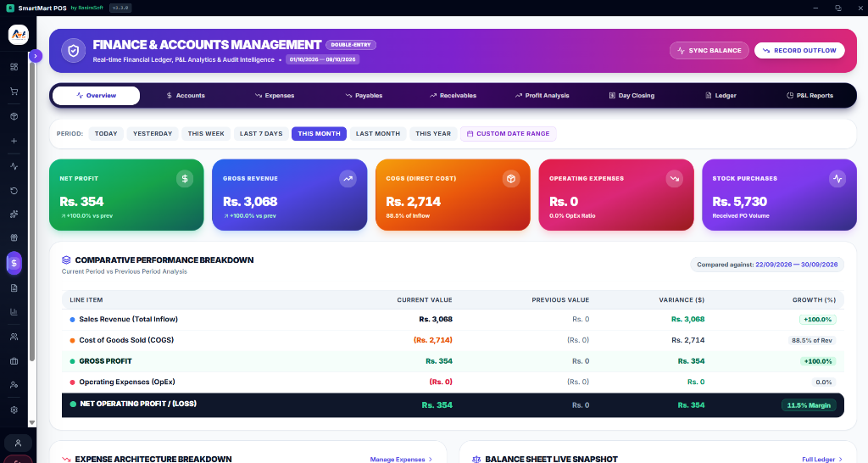Open the user-settings person icon in sidebar

pyautogui.click(x=14, y=384)
